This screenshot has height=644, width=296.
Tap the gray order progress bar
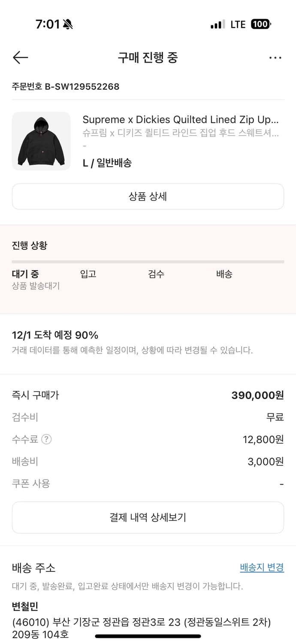[x=148, y=261]
